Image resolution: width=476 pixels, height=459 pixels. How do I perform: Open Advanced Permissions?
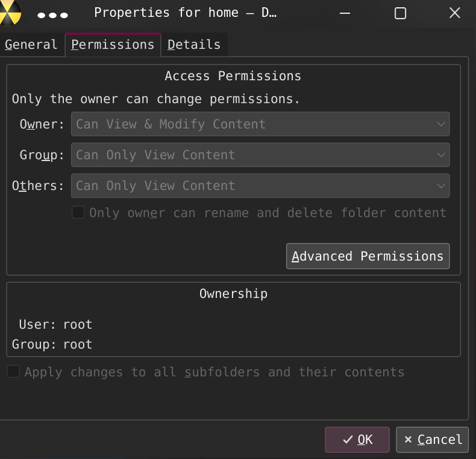click(368, 256)
